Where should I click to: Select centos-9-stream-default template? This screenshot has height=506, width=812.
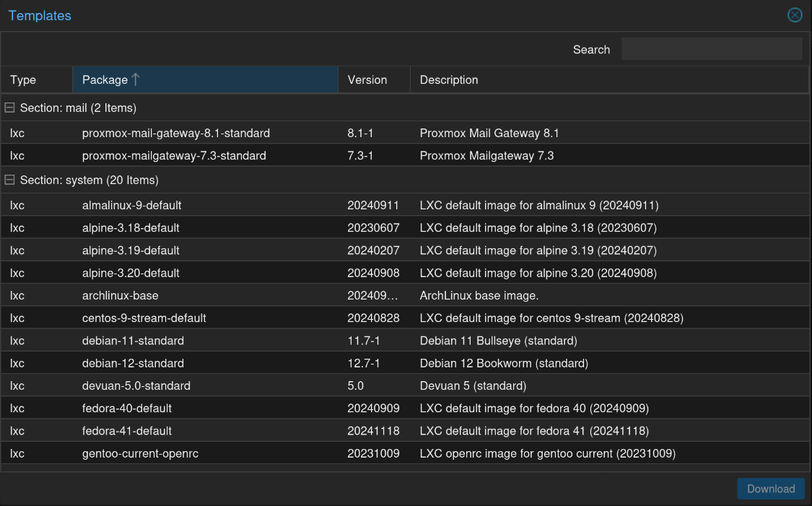[144, 318]
